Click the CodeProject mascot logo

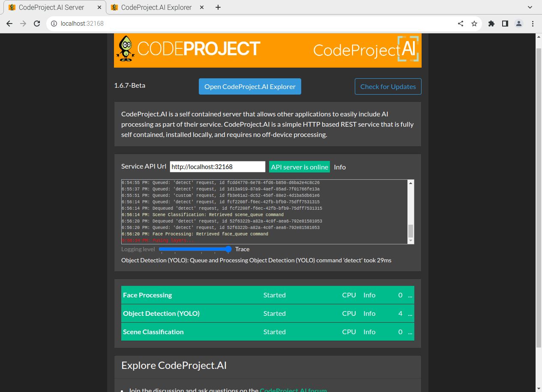click(126, 48)
